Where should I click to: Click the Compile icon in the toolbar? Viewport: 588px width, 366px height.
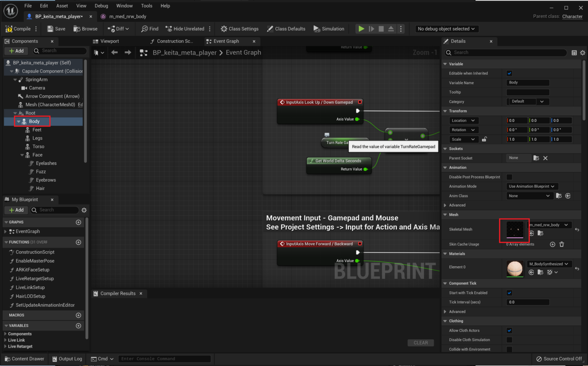click(10, 29)
